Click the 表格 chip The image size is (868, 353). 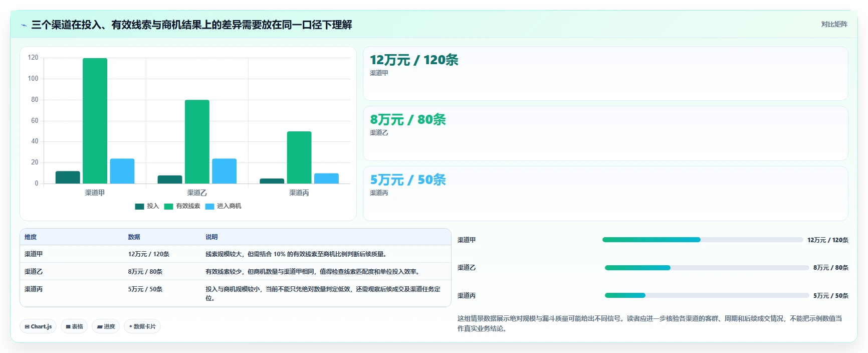[x=74, y=326]
